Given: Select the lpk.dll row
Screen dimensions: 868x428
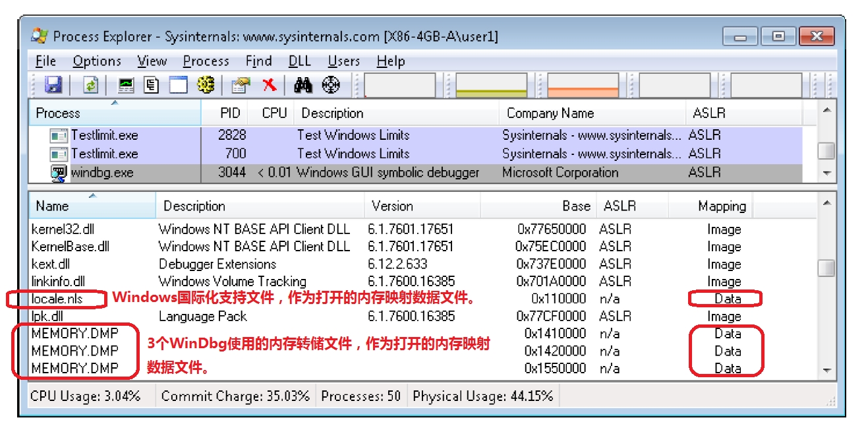Looking at the screenshot, I should tap(422, 316).
